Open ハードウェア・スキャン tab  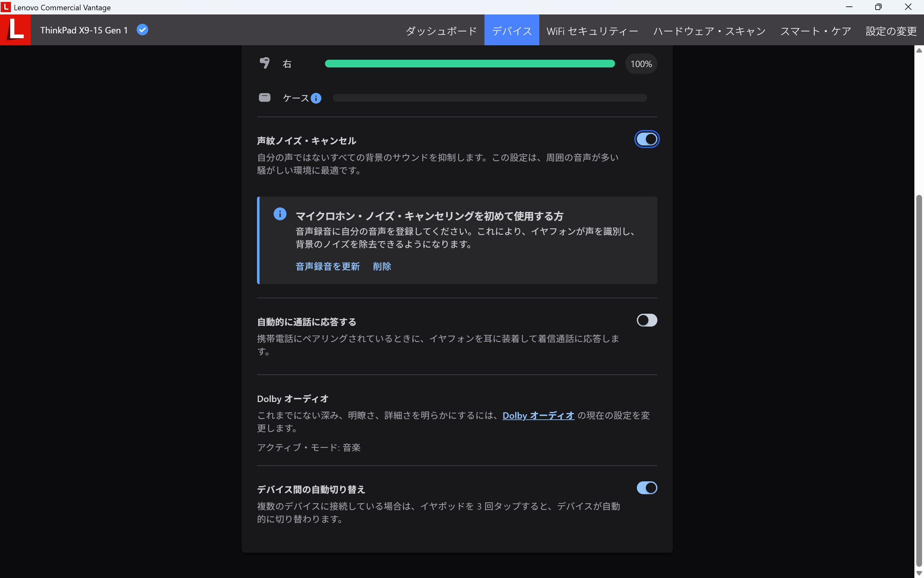click(x=709, y=31)
